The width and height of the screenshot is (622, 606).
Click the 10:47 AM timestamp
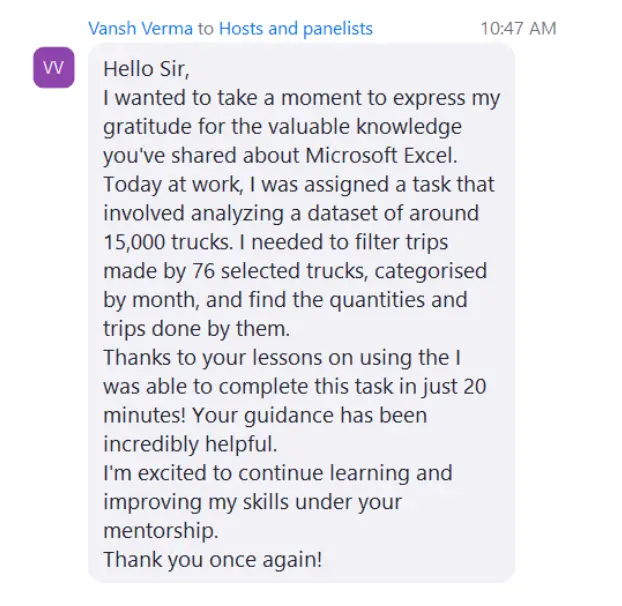pyautogui.click(x=518, y=29)
